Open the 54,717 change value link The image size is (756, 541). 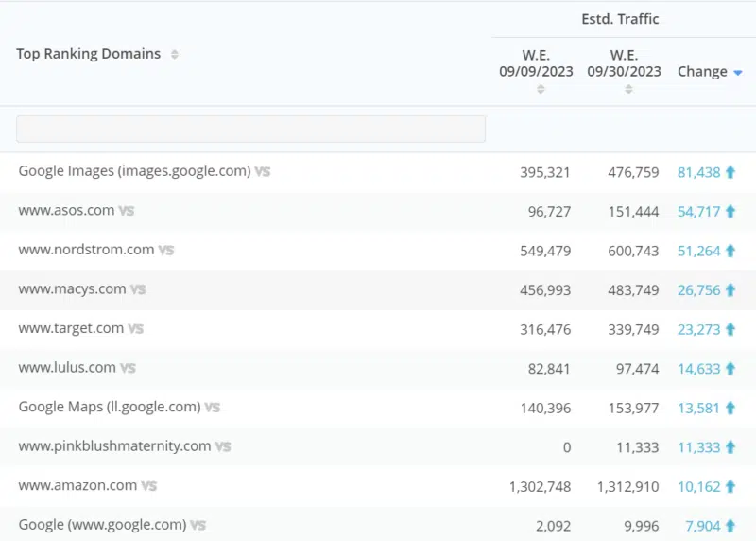tap(698, 211)
